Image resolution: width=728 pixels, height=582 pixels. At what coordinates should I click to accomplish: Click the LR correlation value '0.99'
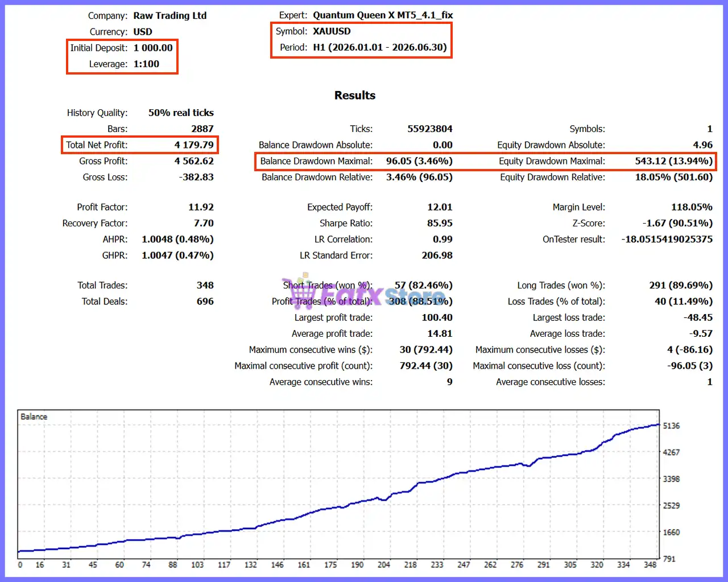(442, 239)
